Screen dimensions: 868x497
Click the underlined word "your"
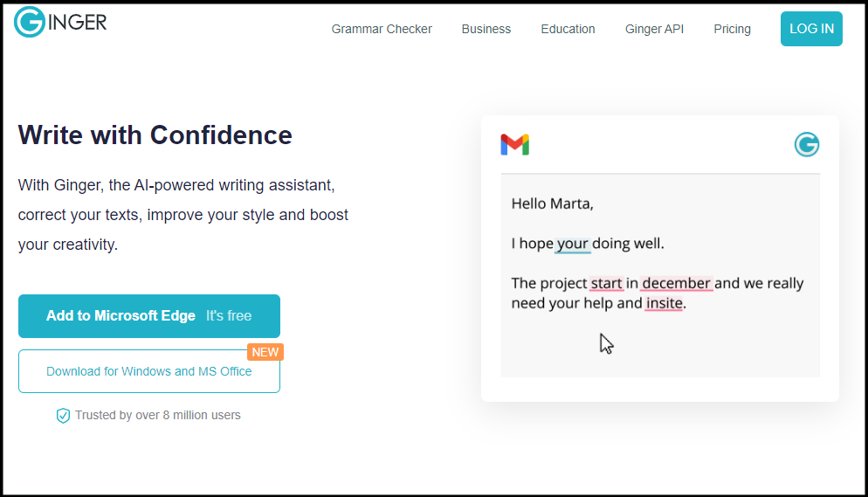coord(573,244)
